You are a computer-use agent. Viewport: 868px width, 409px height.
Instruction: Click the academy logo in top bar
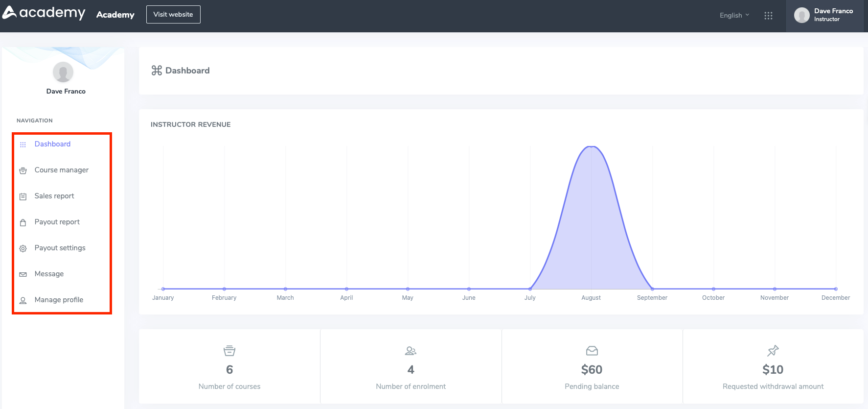(44, 13)
